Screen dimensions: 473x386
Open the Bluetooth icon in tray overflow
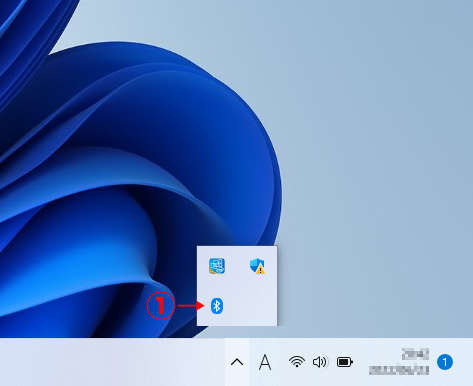click(217, 306)
